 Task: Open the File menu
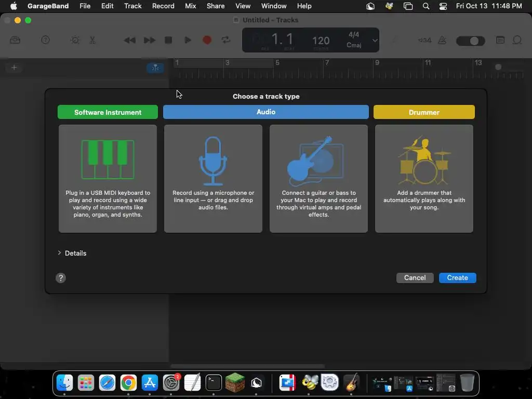[x=85, y=6]
